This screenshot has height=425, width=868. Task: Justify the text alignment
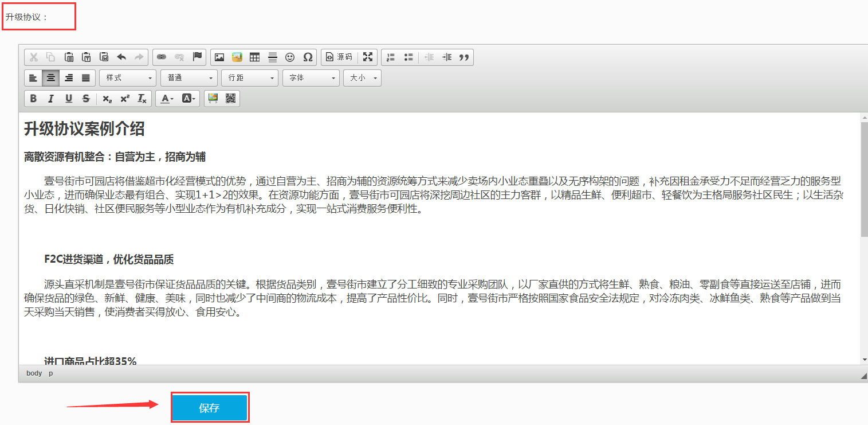(x=86, y=77)
